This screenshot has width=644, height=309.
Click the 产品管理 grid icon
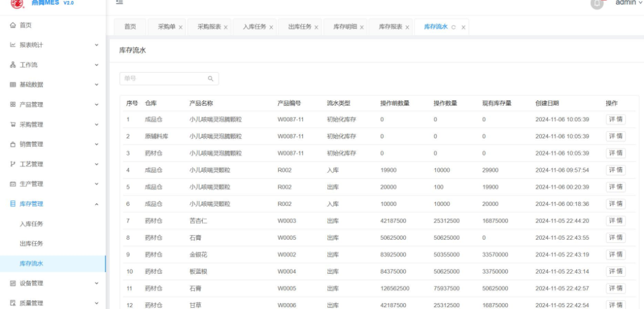click(13, 105)
